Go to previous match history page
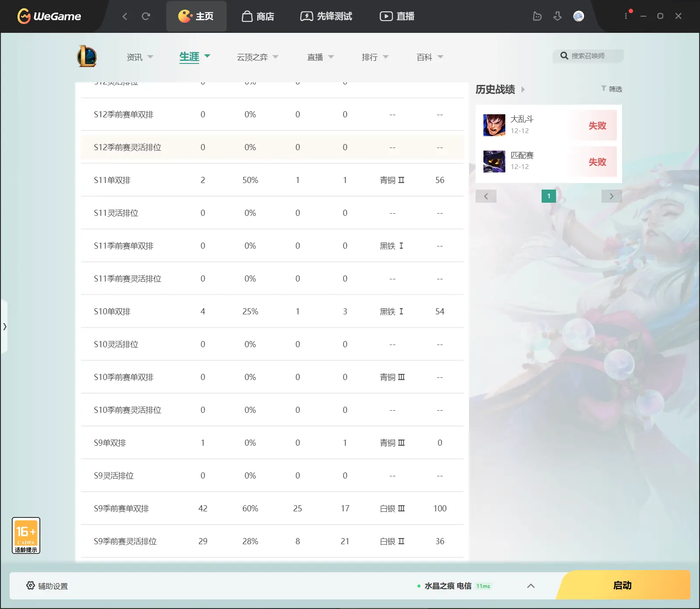This screenshot has height=609, width=700. 486,196
